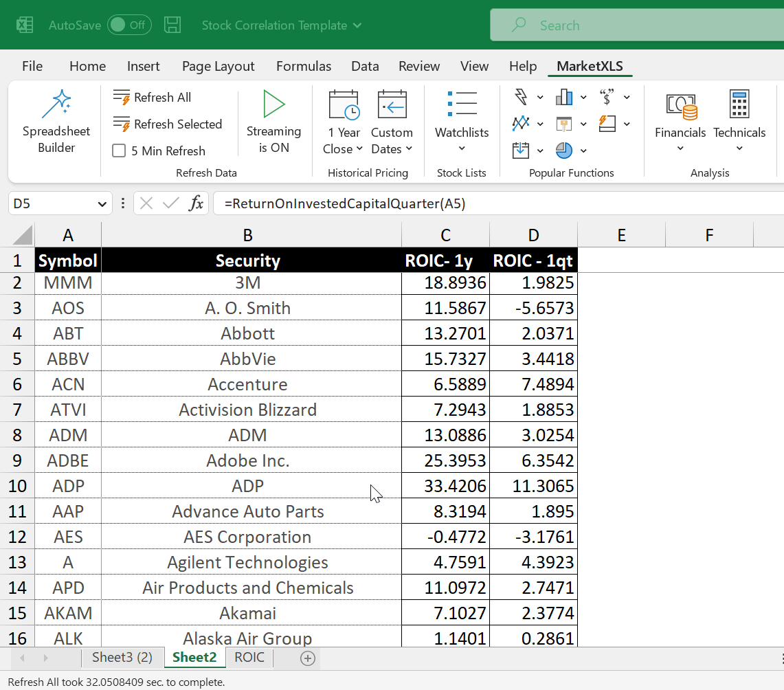Click the Refresh Selected button

pyautogui.click(x=168, y=124)
